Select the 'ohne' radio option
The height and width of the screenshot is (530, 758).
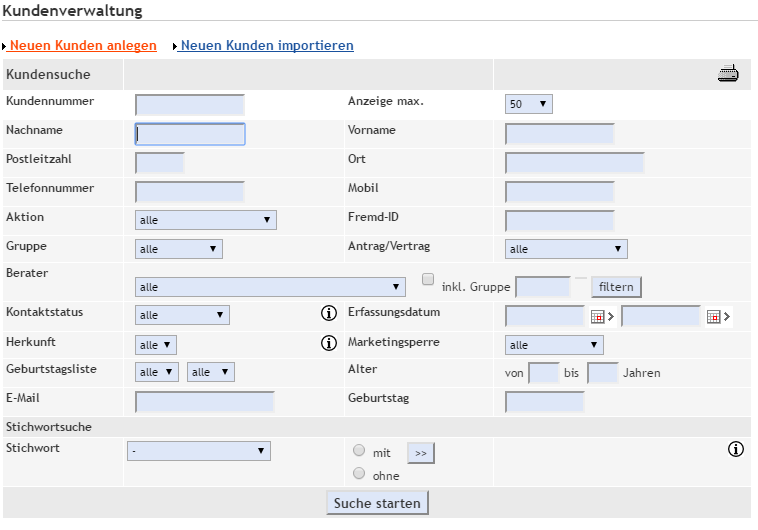tap(359, 474)
